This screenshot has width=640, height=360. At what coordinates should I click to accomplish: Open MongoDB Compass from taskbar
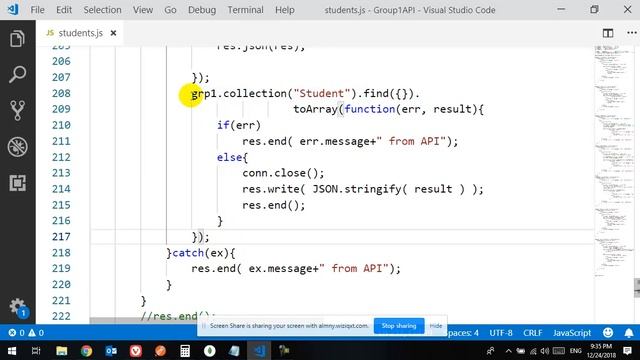210,351
